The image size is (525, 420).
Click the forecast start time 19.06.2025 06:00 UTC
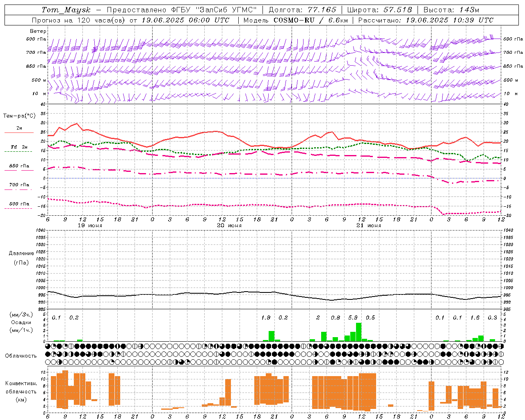pos(185,20)
